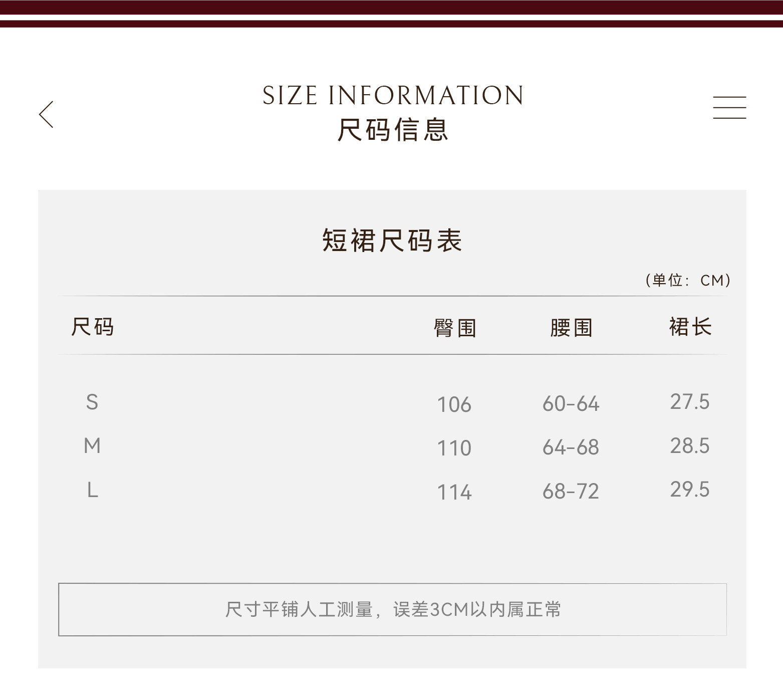The width and height of the screenshot is (783, 700).
Task: Click the measurement tolerance note box
Action: click(392, 609)
